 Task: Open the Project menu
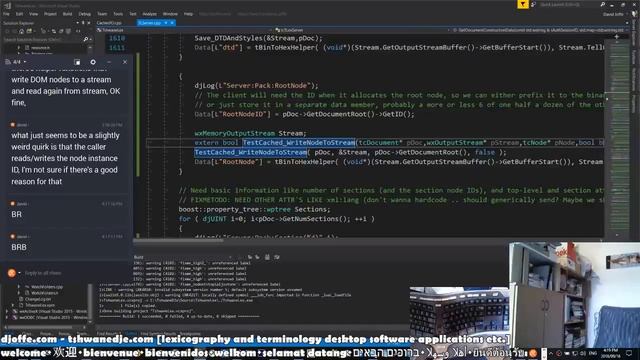50,14
